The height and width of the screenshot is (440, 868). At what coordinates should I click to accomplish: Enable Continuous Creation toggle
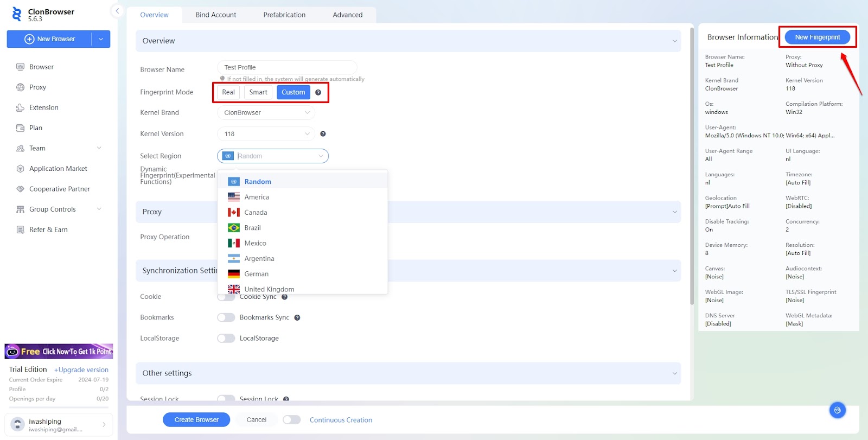tap(292, 419)
